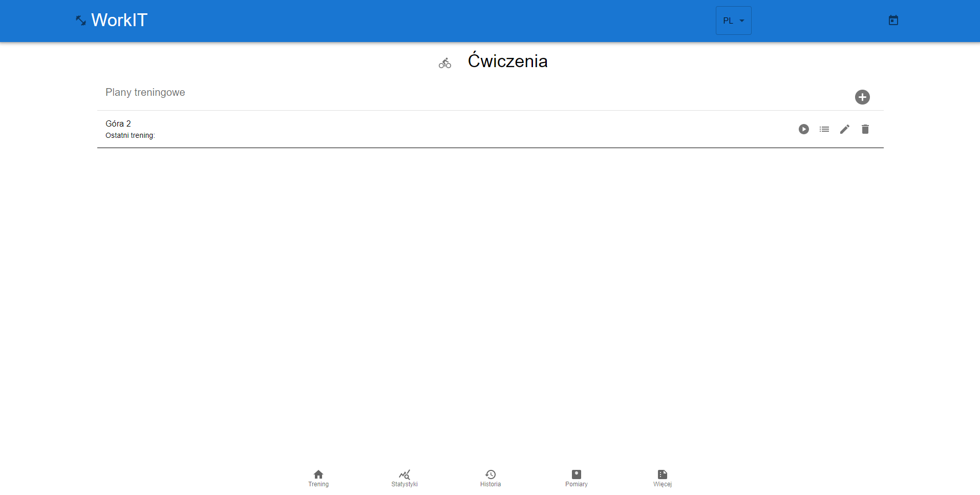Viewport: 980px width, 495px height.
Task: Add a new training plan
Action: tap(862, 97)
